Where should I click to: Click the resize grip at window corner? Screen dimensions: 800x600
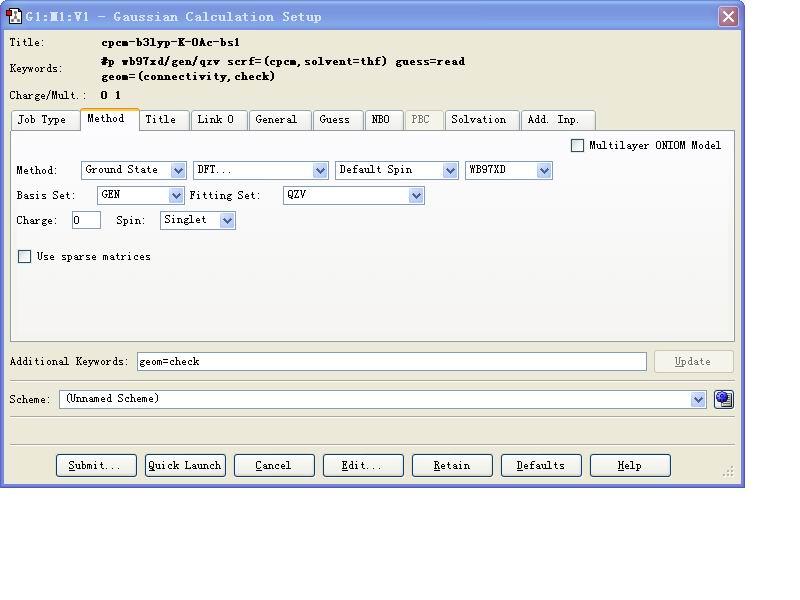pyautogui.click(x=729, y=471)
